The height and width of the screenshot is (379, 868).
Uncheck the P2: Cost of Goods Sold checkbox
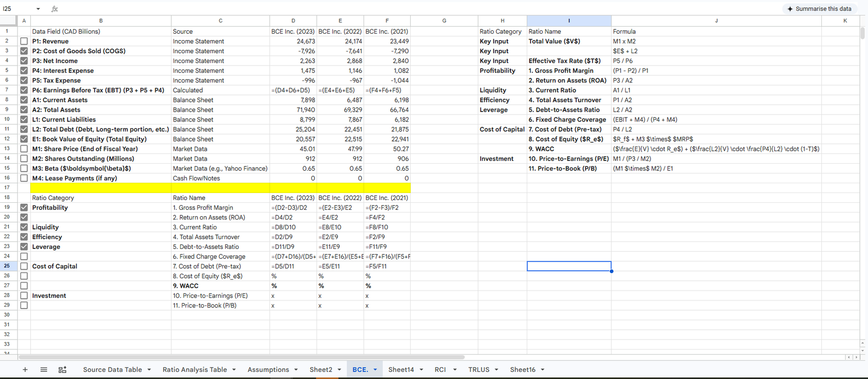point(24,51)
